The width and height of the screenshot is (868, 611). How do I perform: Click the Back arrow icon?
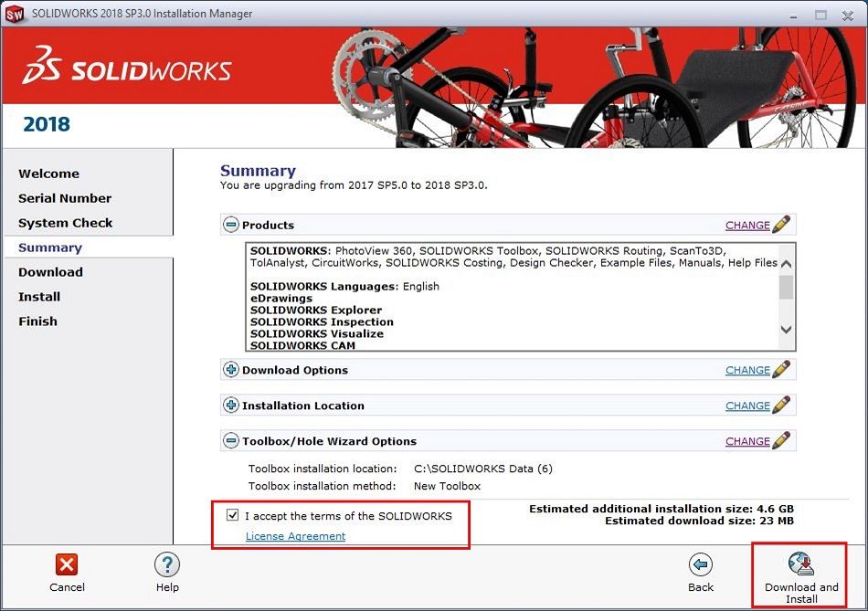pyautogui.click(x=701, y=565)
